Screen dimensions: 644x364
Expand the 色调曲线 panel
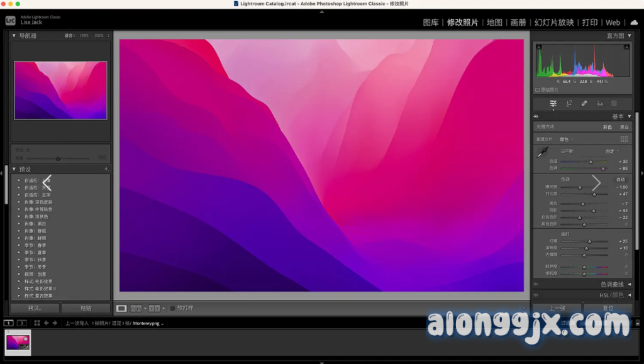(x=630, y=284)
